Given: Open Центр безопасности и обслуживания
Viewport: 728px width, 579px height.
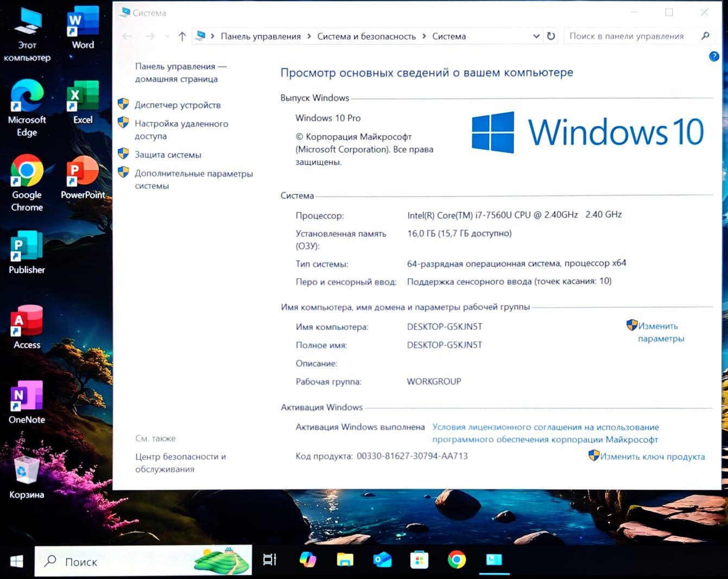Looking at the screenshot, I should (180, 463).
